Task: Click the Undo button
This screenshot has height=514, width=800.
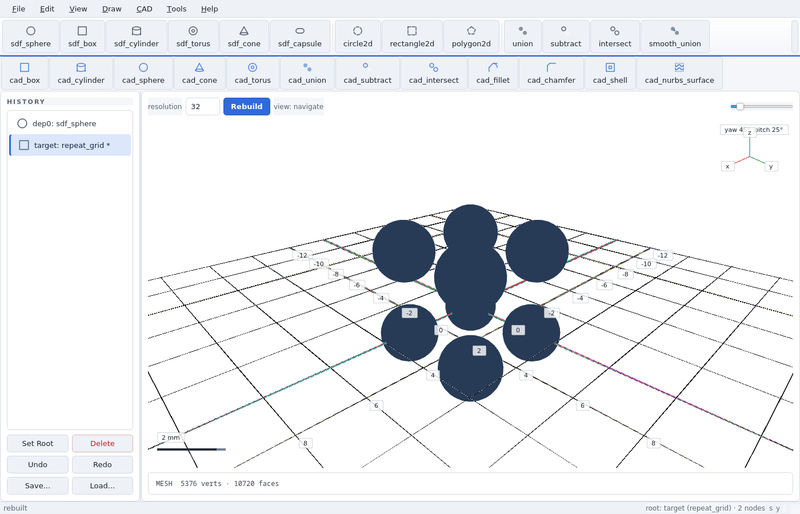Action: tap(37, 464)
